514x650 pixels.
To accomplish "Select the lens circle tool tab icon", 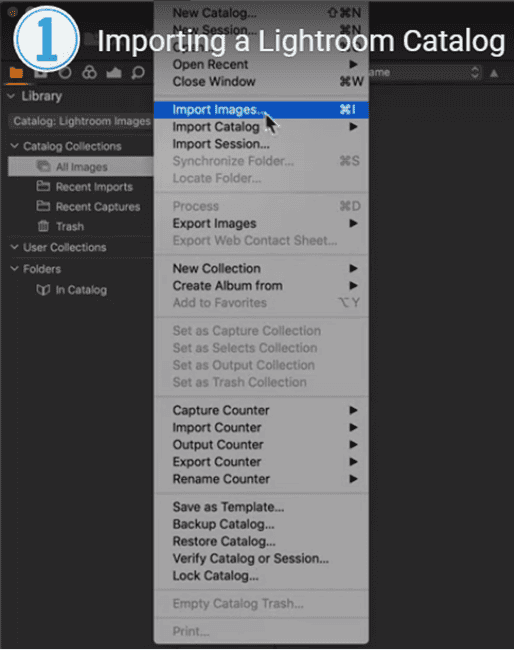I will pos(65,73).
